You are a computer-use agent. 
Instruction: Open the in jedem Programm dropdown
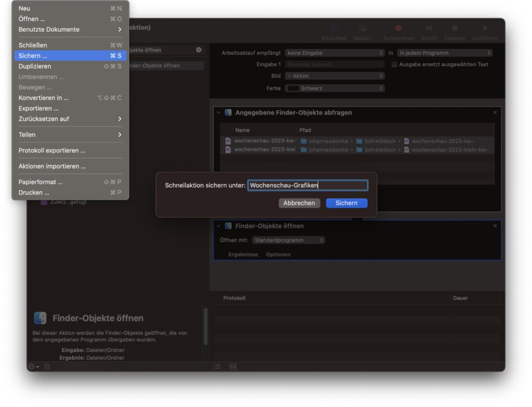(x=444, y=53)
